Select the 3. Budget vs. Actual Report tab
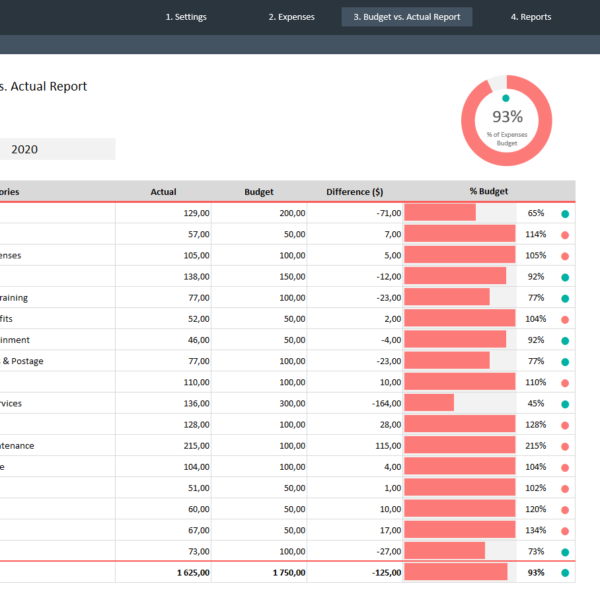 (407, 17)
